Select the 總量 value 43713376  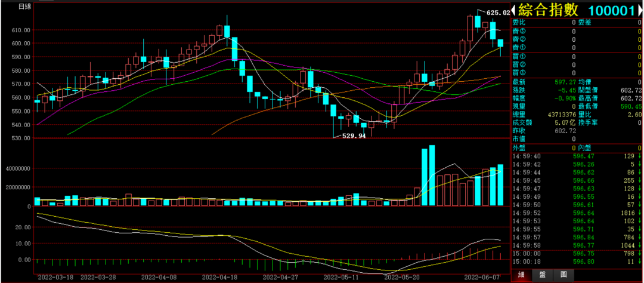coord(562,115)
